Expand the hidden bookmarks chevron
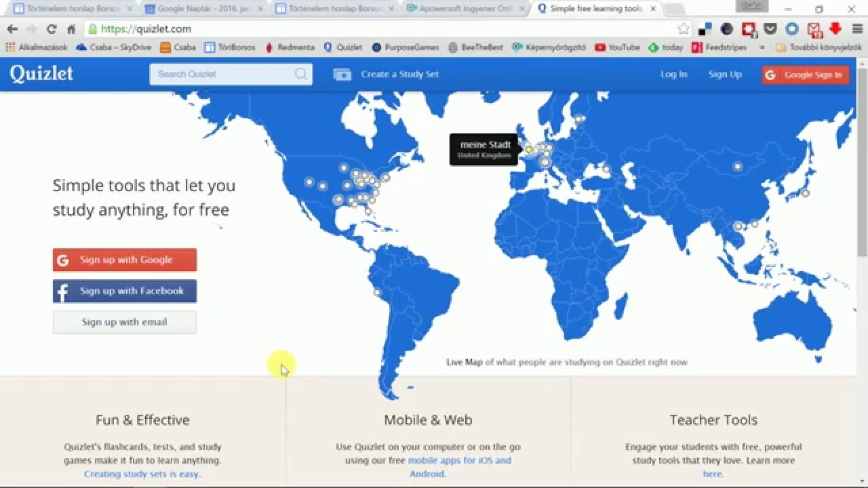The image size is (868, 488). pyautogui.click(x=762, y=47)
